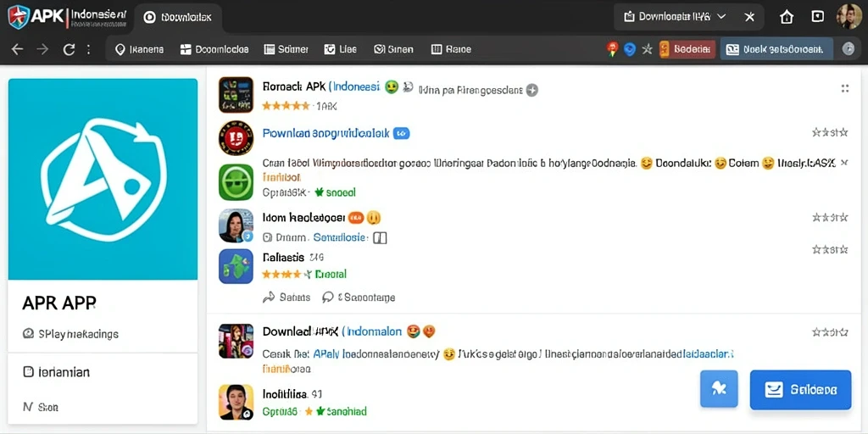Click the home icon in top bar
Image resolution: width=868 pixels, height=434 pixels.
pyautogui.click(x=786, y=17)
